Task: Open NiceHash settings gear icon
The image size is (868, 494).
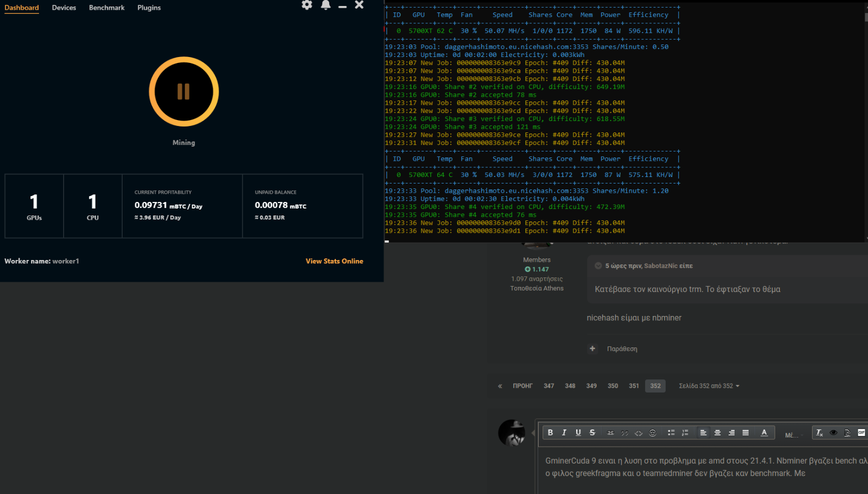Action: tap(307, 5)
